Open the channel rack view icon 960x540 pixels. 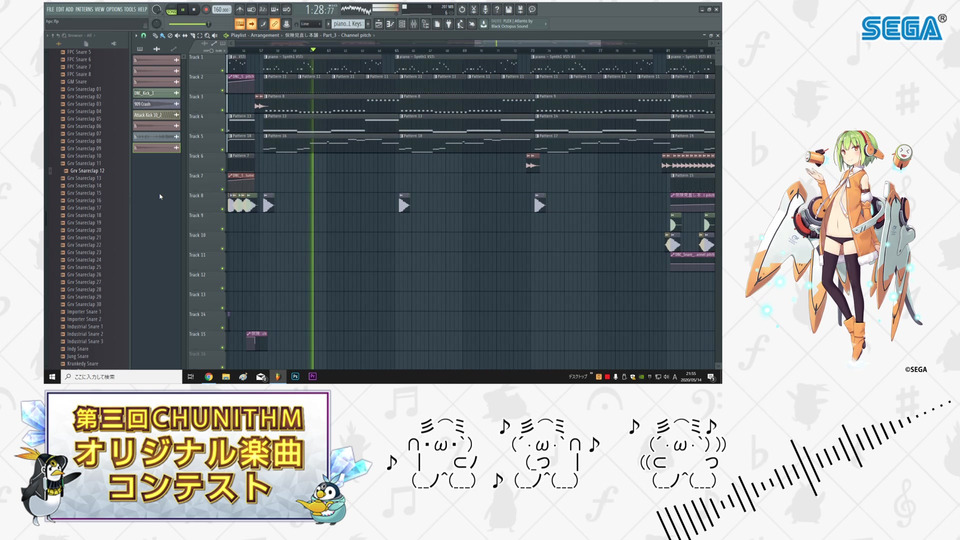402,24
